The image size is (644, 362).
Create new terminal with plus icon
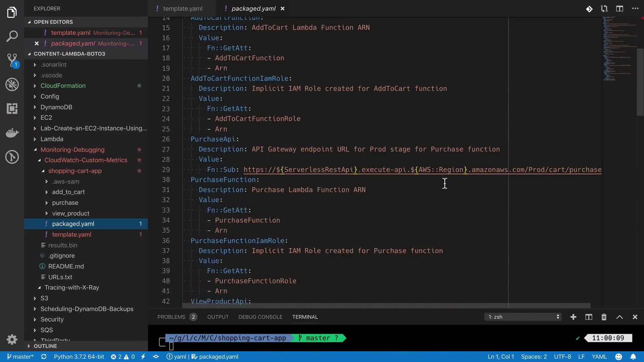(x=573, y=317)
